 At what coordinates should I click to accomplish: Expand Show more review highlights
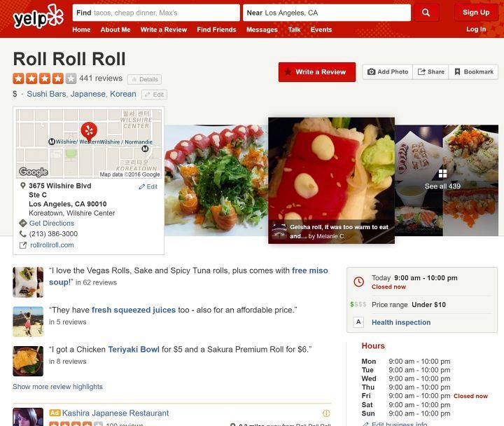(58, 387)
